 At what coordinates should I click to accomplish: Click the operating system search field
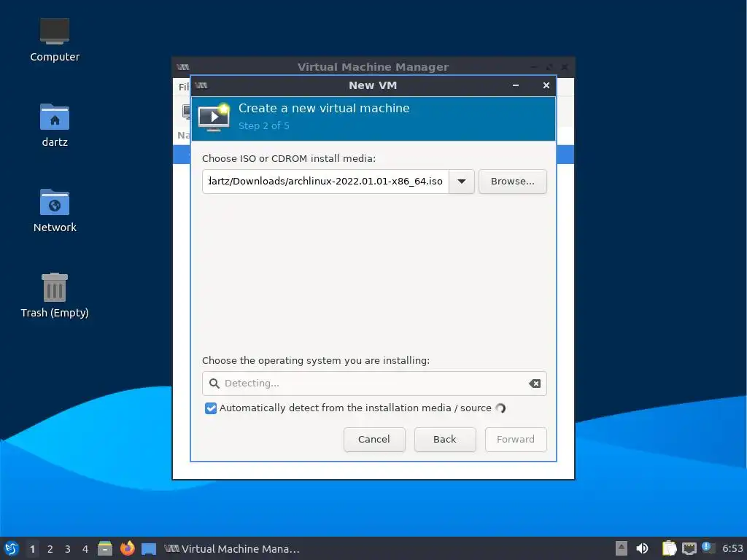click(x=374, y=384)
